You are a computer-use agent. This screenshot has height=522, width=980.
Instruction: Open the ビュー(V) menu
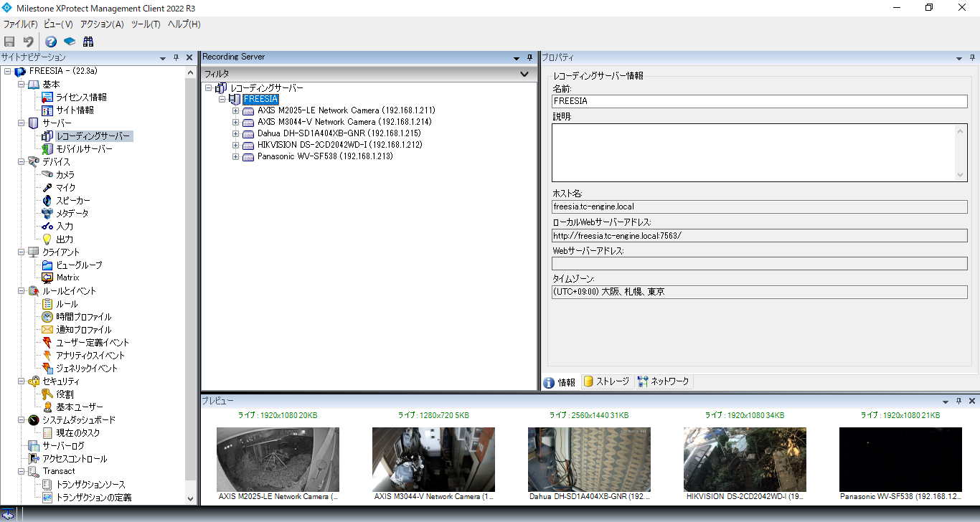tap(58, 24)
